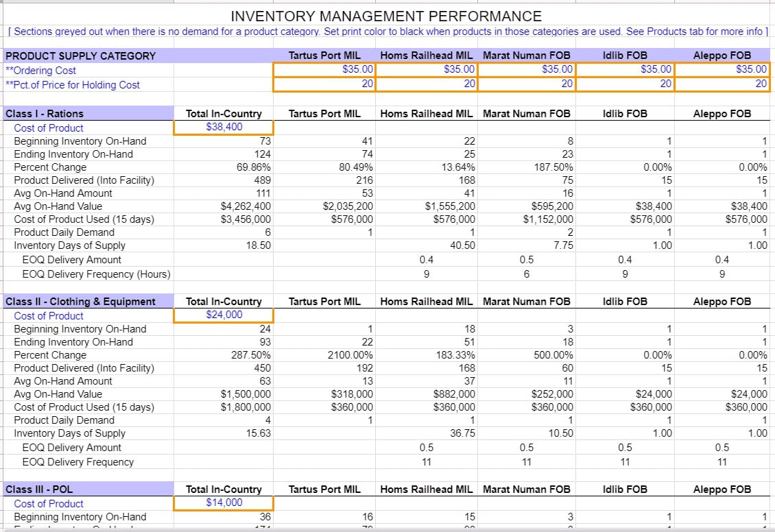Screen dimensions: 775x532
Task: Select the $14,000 POL cost of product field
Action: coord(224,503)
